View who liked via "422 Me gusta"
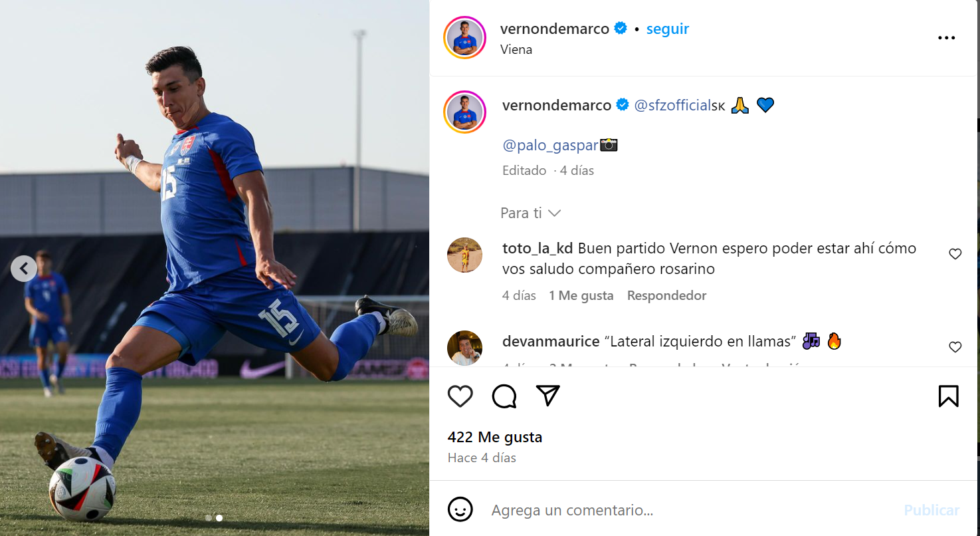Image resolution: width=980 pixels, height=536 pixels. click(495, 437)
